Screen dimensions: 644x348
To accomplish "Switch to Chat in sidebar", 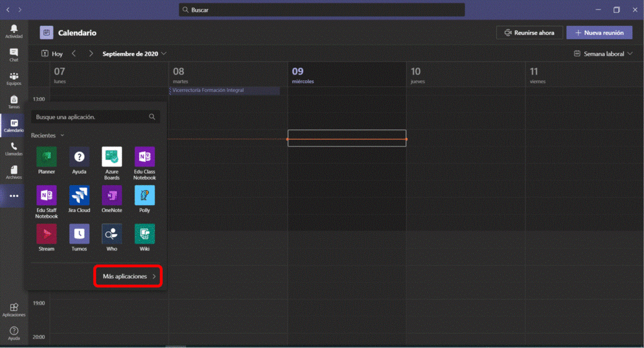I will pos(14,55).
